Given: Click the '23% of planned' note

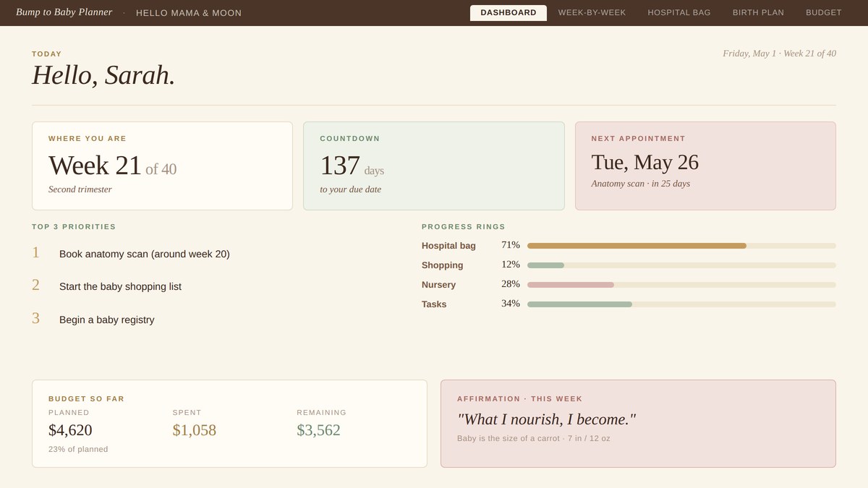Looking at the screenshot, I should pos(78,449).
